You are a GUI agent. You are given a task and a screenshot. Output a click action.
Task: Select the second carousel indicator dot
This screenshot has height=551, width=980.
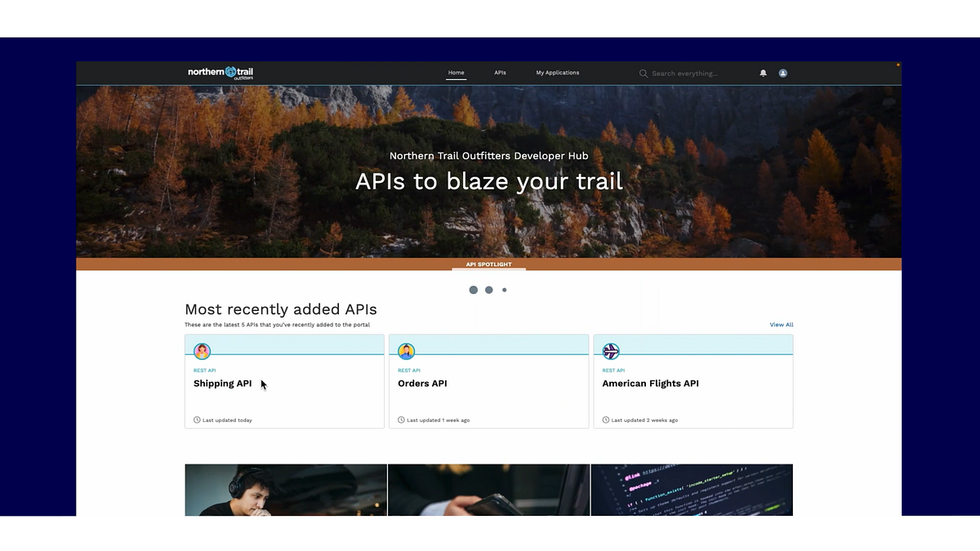(x=488, y=289)
